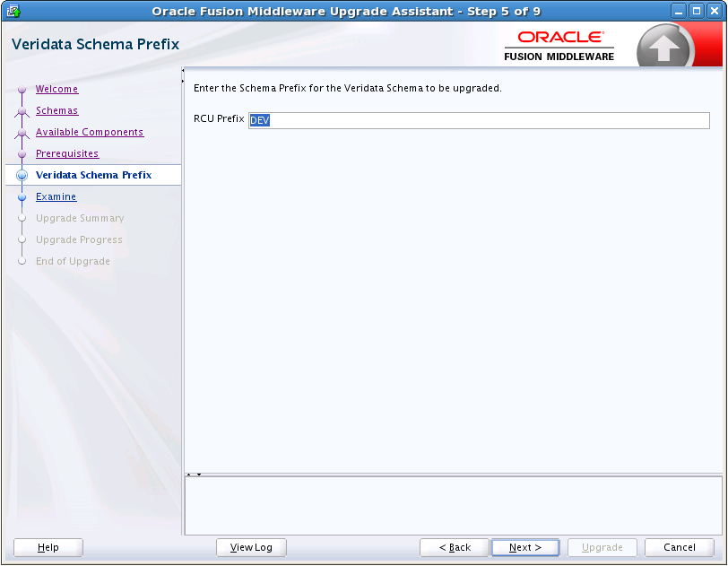Viewport: 728px width, 566px height.
Task: Click the Upgrade Progress step circle
Action: point(22,239)
